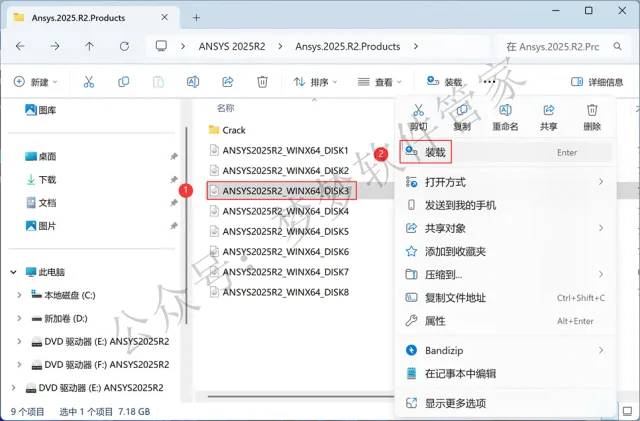Open the 查看 view dropdown
This screenshot has height=421, width=640.
click(380, 82)
